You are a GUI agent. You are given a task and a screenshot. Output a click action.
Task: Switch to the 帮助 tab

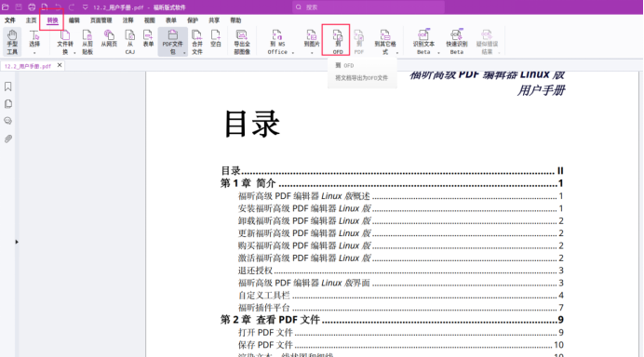(x=235, y=20)
